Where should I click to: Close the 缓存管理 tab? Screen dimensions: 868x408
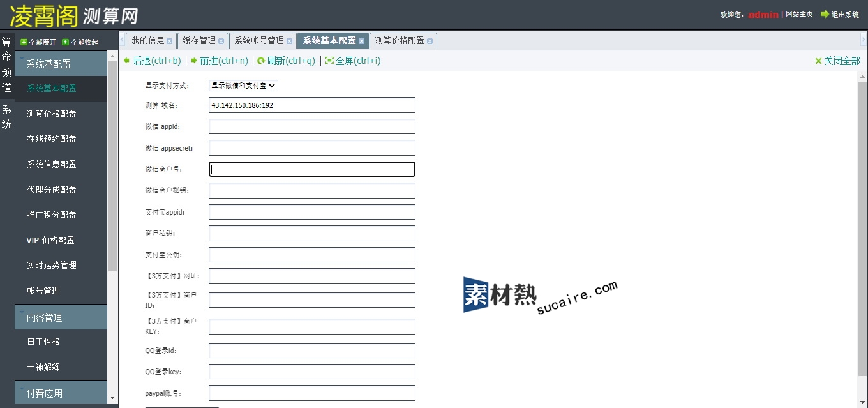point(221,42)
